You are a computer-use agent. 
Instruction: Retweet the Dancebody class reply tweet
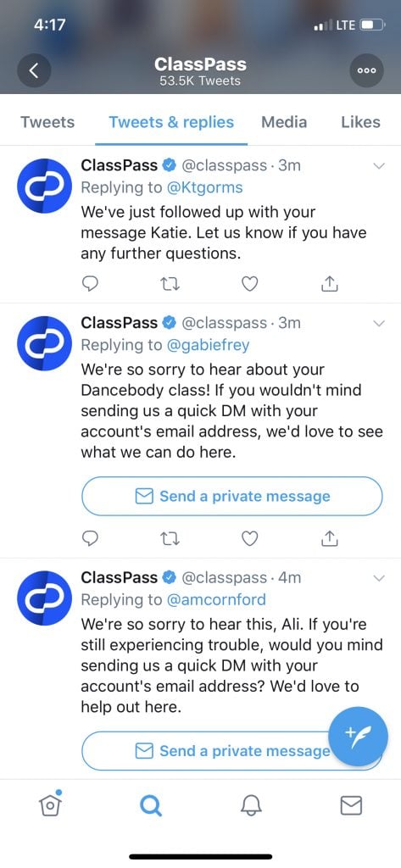coord(170,537)
